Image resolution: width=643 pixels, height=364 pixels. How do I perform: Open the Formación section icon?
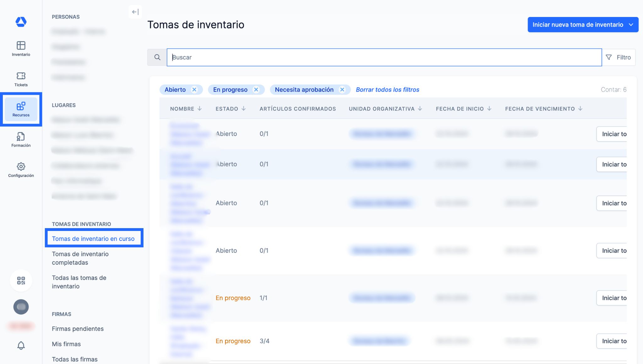[21, 140]
